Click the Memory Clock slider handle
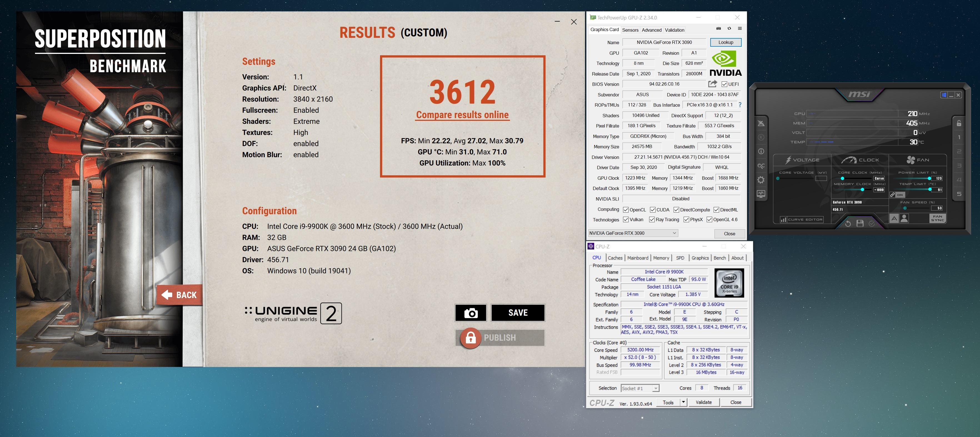This screenshot has height=437, width=980. [862, 189]
